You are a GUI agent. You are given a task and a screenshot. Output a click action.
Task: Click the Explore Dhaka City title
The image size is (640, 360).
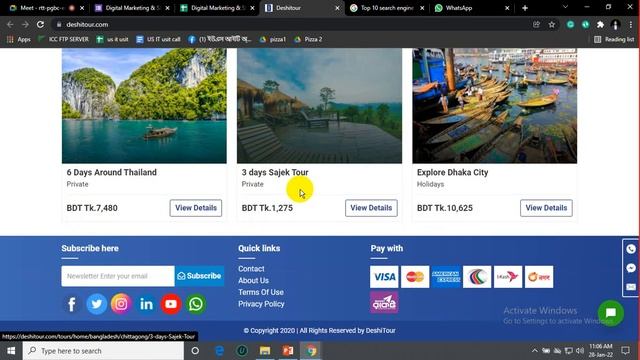click(453, 172)
